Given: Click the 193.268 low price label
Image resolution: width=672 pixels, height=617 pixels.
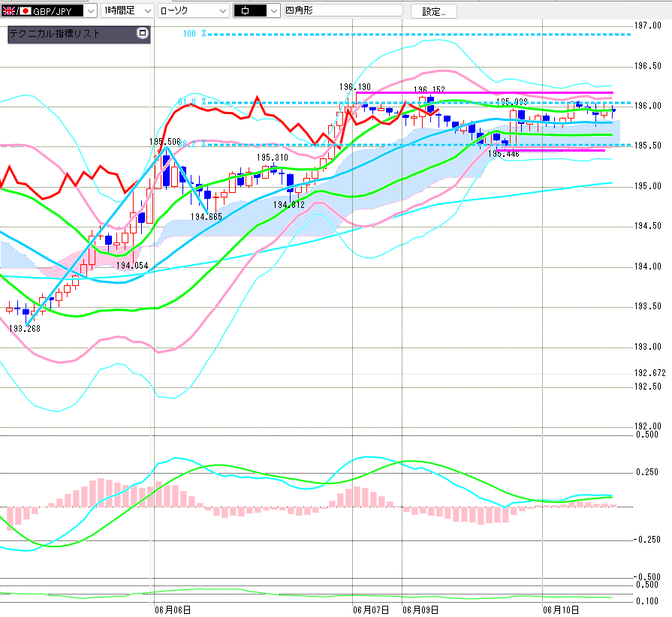Looking at the screenshot, I should (x=25, y=329).
